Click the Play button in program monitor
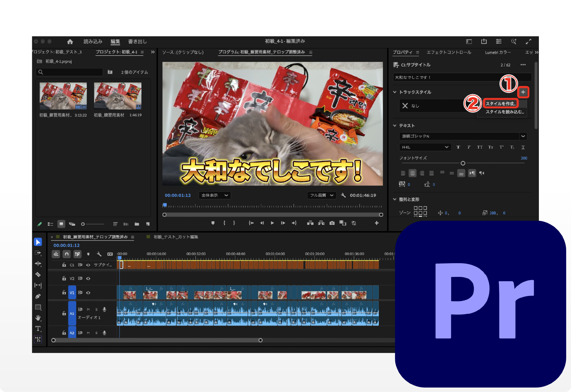 (x=272, y=223)
